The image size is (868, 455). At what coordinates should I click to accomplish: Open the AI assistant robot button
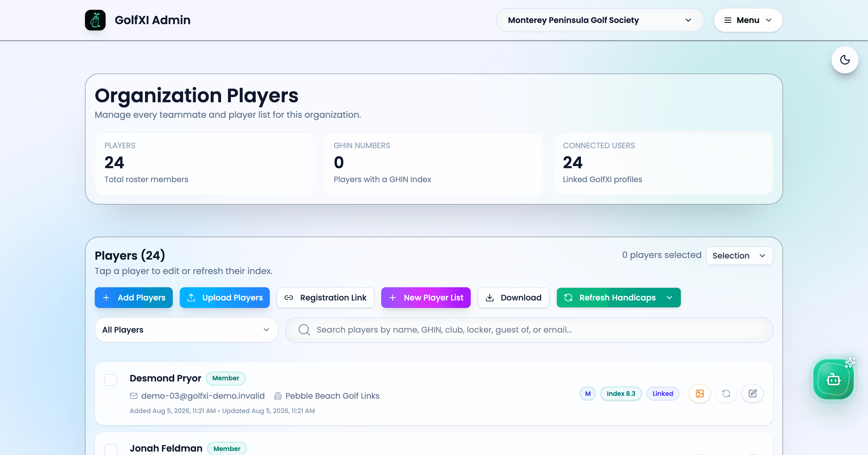point(833,379)
